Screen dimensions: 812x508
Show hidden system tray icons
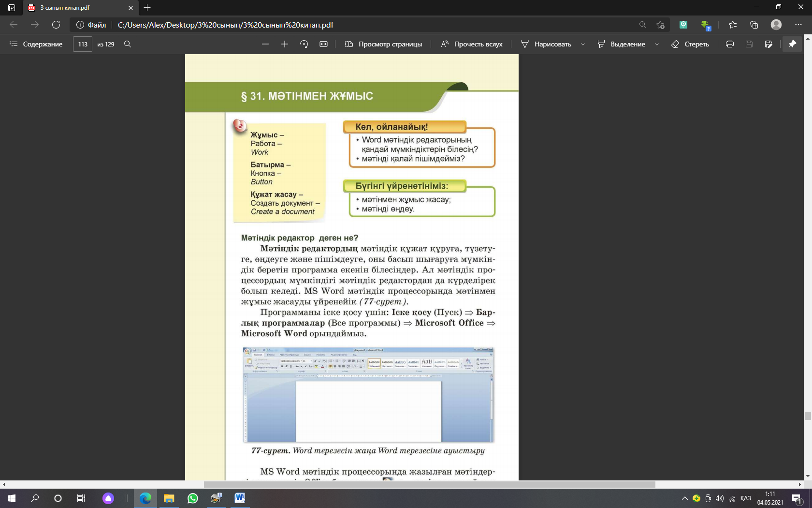tap(684, 498)
